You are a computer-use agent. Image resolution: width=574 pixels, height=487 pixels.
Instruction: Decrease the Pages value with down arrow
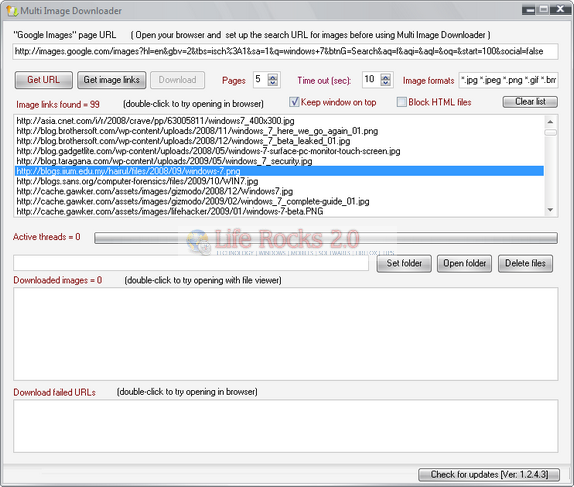point(273,83)
